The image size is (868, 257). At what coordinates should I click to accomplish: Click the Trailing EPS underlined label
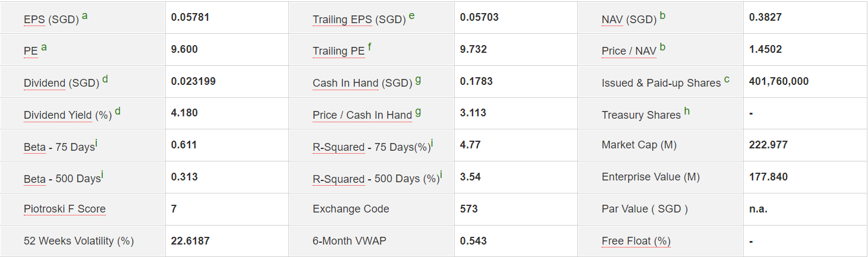tap(344, 20)
